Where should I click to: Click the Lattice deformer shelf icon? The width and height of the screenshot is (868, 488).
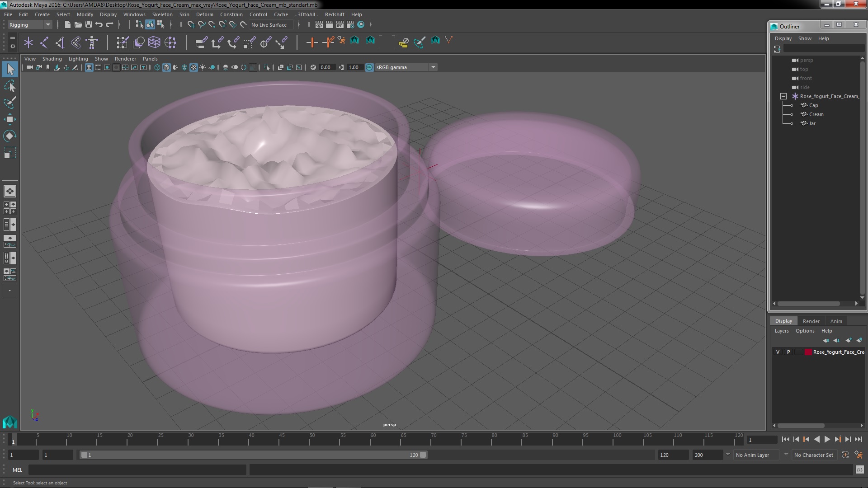click(154, 42)
